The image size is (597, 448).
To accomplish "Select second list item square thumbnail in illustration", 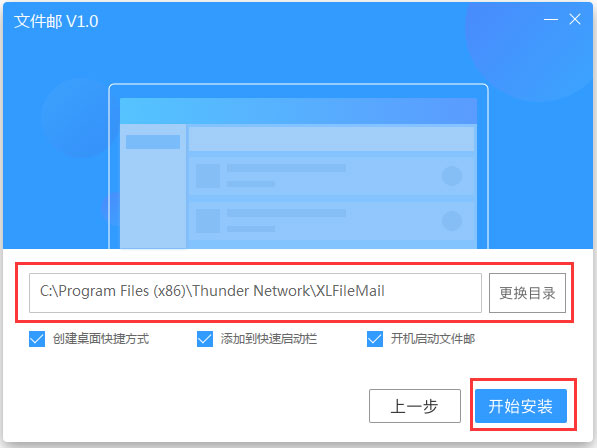I will pos(208,221).
